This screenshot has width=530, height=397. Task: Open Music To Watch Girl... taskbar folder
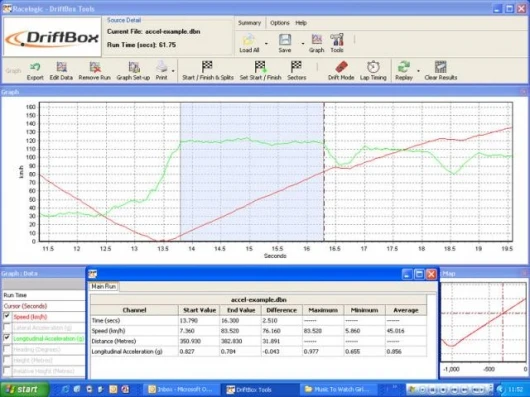[x=338, y=390]
